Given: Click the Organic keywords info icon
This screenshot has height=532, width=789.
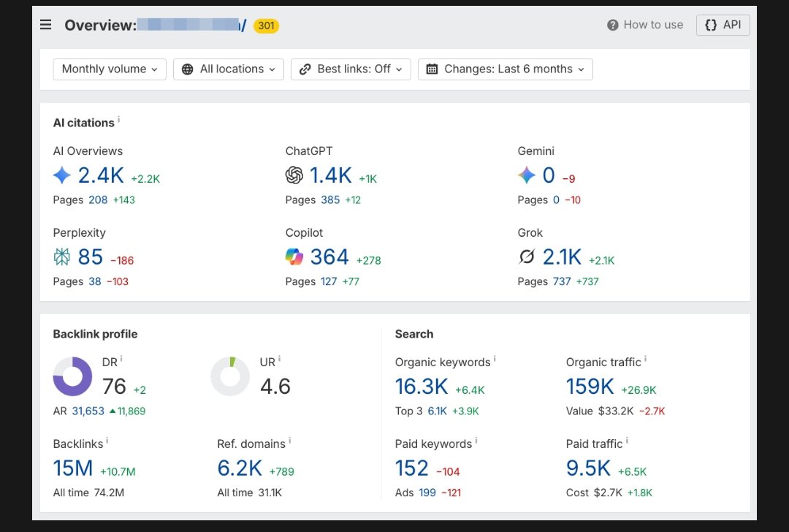Looking at the screenshot, I should [x=495, y=359].
